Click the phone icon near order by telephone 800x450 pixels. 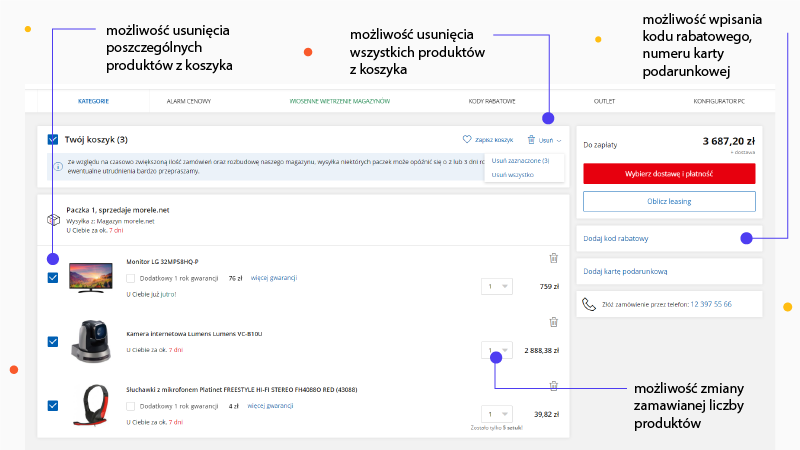tap(590, 304)
